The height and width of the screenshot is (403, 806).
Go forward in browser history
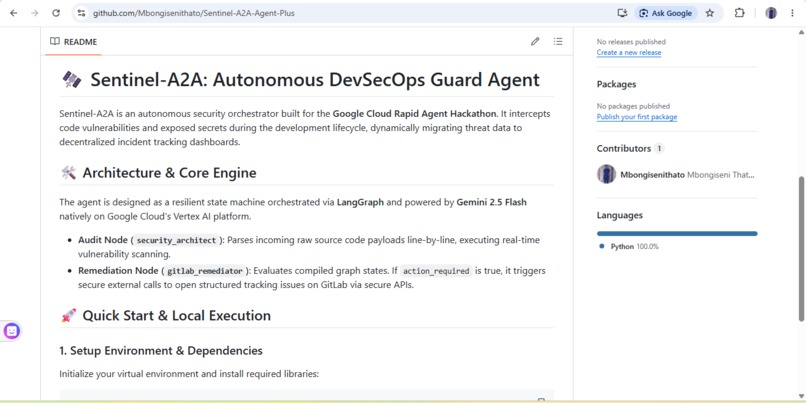coord(34,13)
